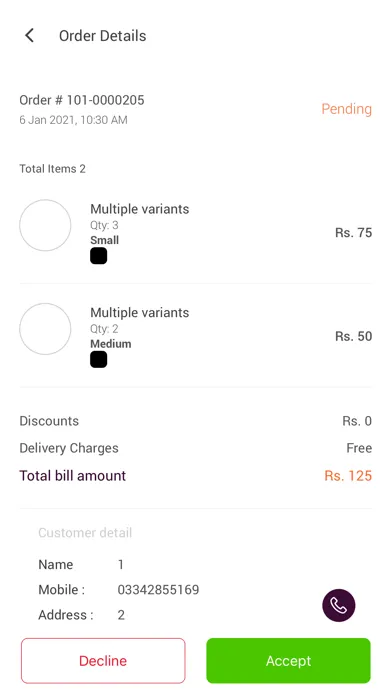The height and width of the screenshot is (696, 392).
Task: Select the Multiple variants Small item title
Action: [140, 209]
